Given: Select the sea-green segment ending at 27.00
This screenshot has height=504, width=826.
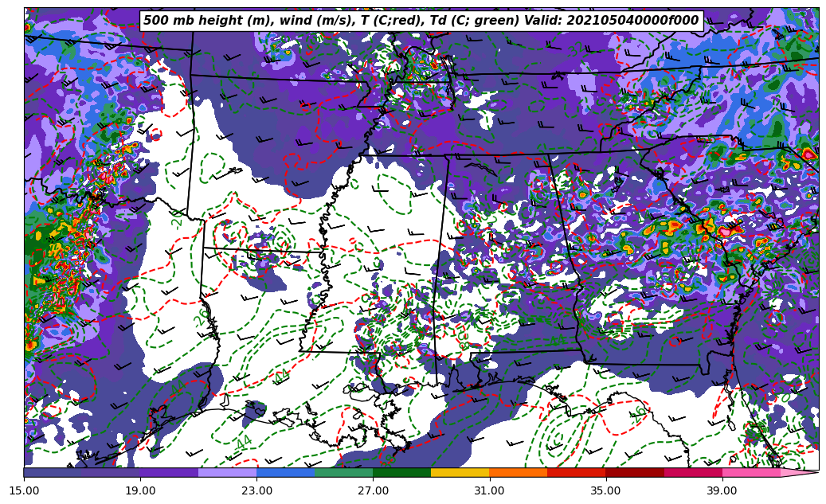Looking at the screenshot, I should pos(344,472).
